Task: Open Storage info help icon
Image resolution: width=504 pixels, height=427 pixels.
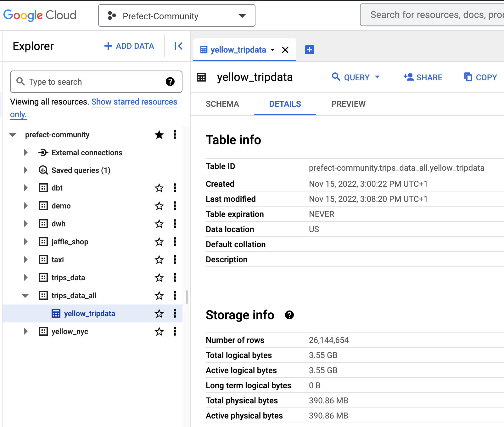Action: (289, 315)
